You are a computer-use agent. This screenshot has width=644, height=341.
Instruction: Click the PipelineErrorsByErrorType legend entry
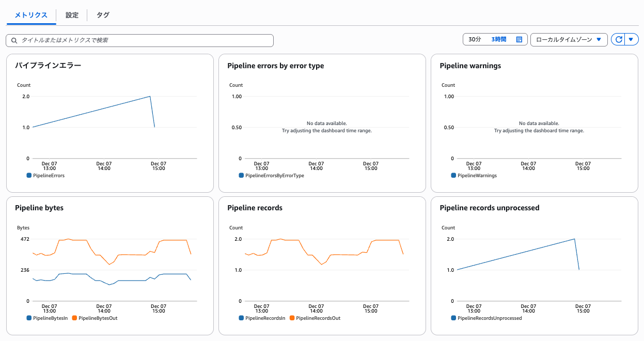(271, 176)
